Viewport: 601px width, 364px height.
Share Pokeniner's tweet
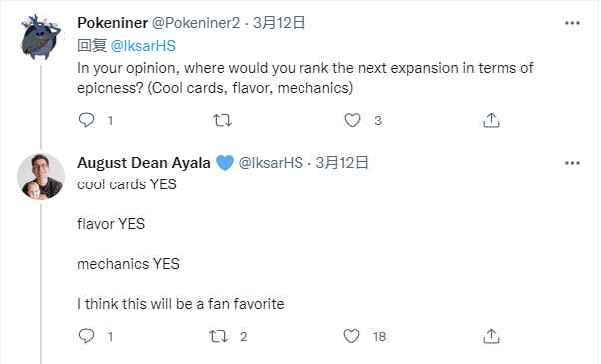491,120
